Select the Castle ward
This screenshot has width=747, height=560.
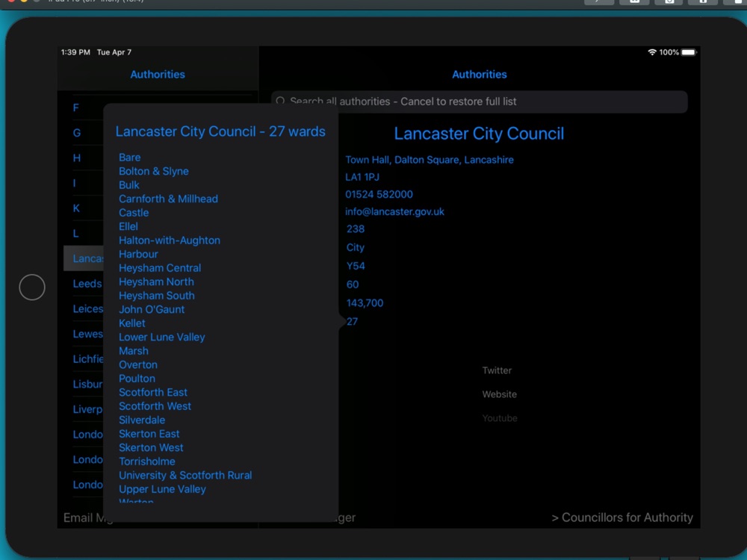(134, 212)
